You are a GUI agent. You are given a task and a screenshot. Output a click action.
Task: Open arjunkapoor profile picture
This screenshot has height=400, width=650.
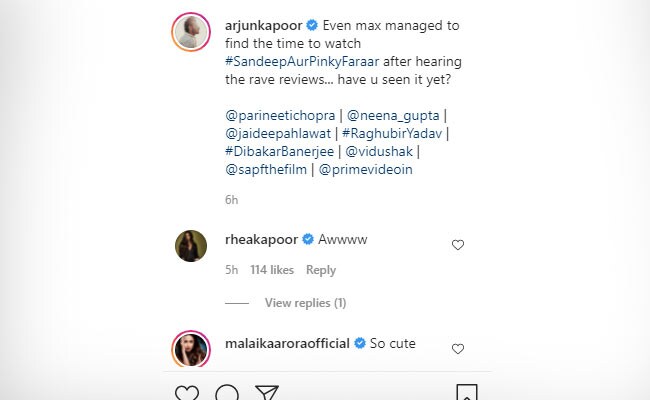(x=190, y=32)
